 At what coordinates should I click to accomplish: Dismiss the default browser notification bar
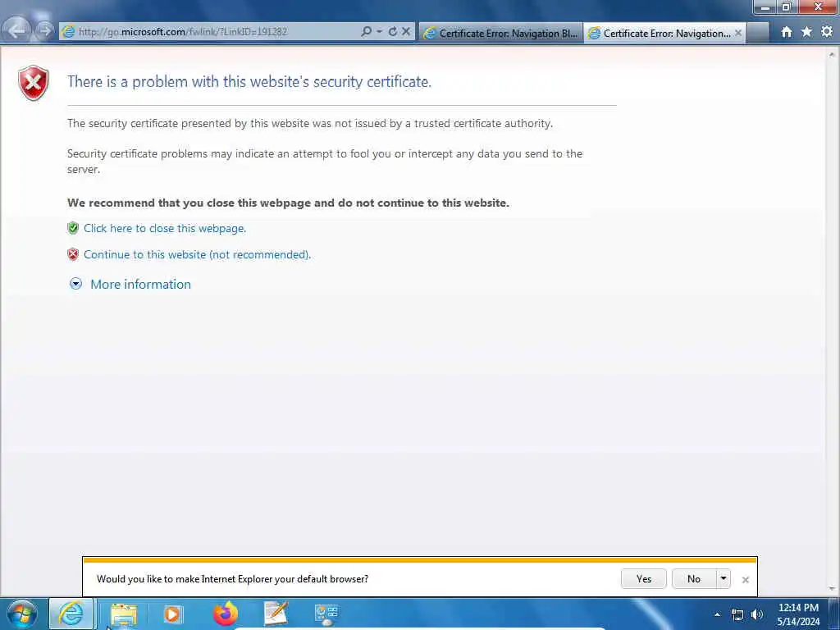tap(745, 580)
